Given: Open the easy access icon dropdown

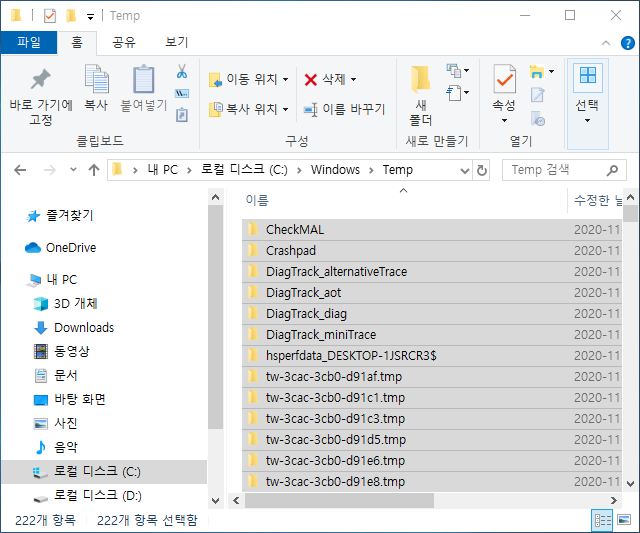Looking at the screenshot, I should point(457,93).
